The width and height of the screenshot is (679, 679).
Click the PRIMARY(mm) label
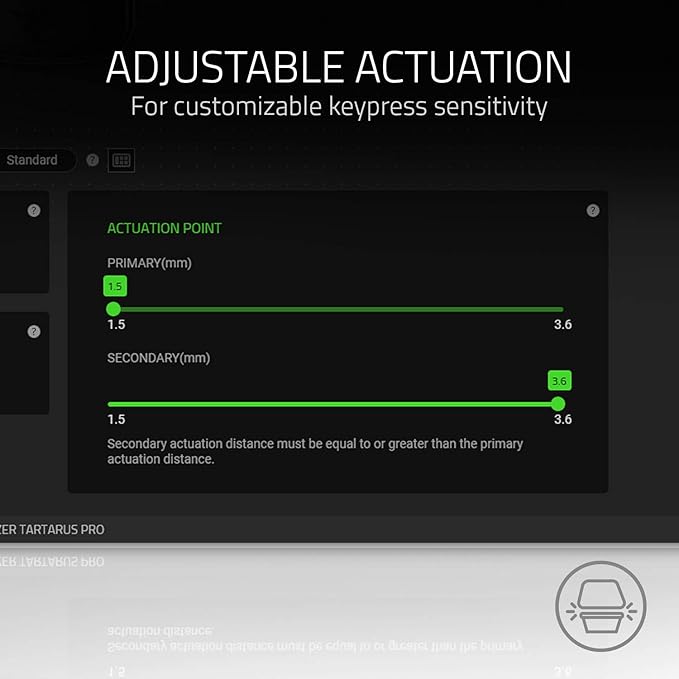point(149,263)
